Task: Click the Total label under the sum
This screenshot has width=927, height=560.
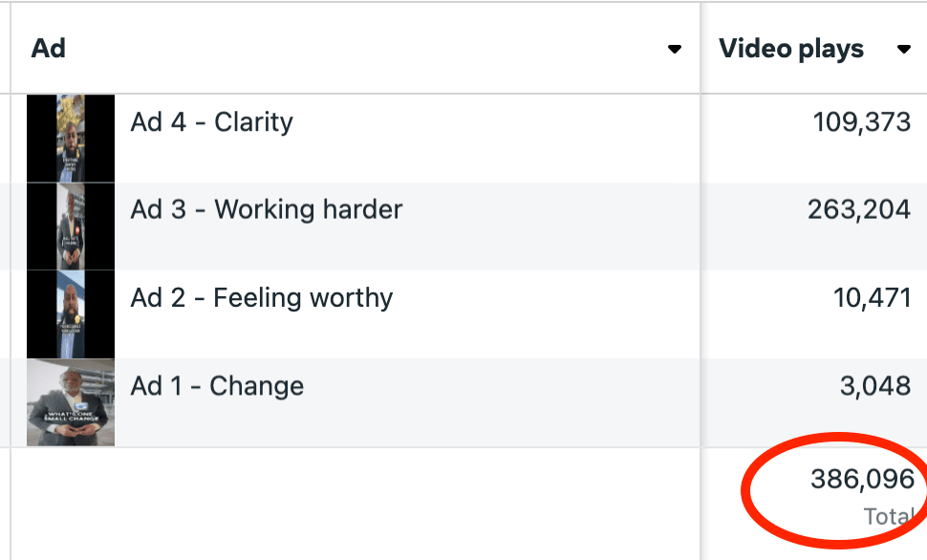Action: [x=888, y=517]
